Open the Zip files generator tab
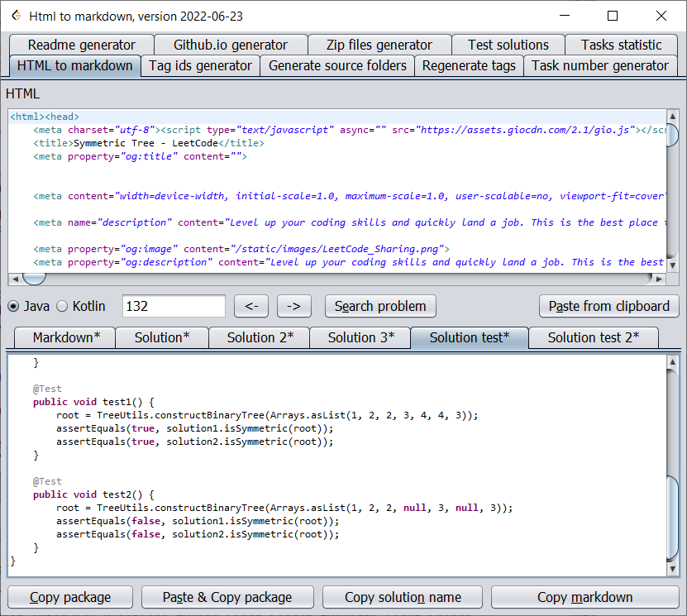Viewport: 687px width, 616px height. point(379,45)
